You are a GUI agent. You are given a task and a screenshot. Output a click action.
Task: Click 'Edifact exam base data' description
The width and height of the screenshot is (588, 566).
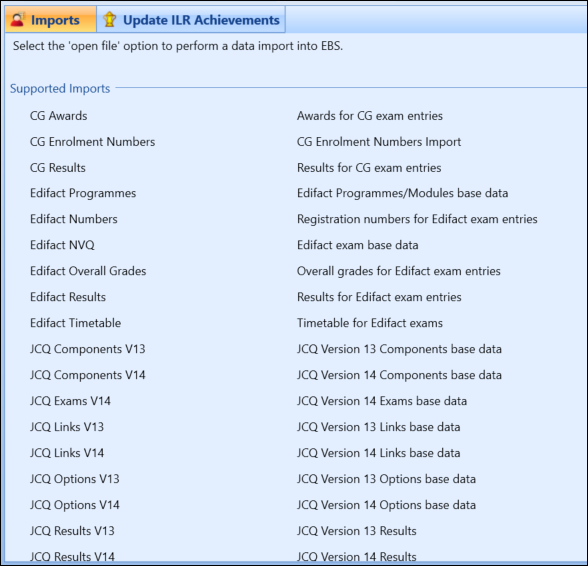[357, 245]
